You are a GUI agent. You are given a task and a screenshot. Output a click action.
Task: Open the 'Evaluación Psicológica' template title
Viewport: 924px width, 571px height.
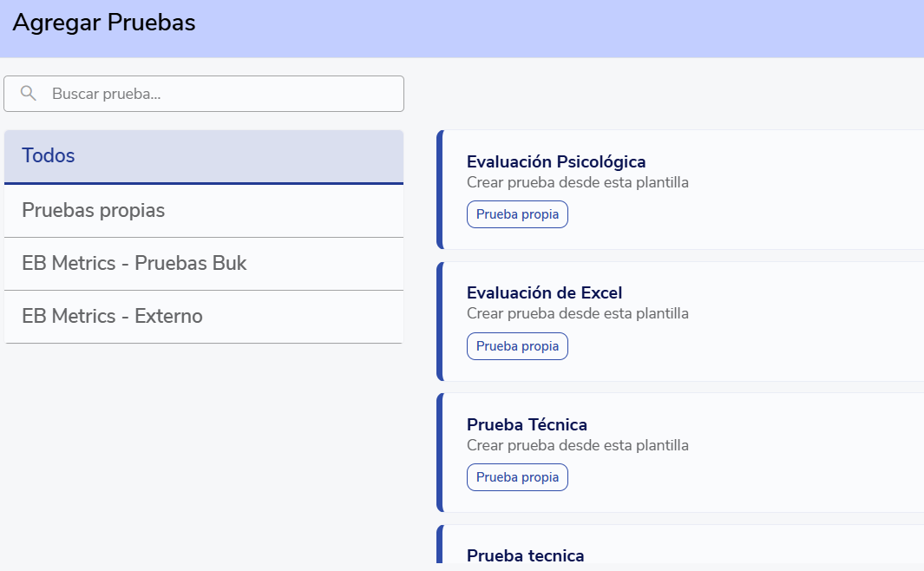555,162
